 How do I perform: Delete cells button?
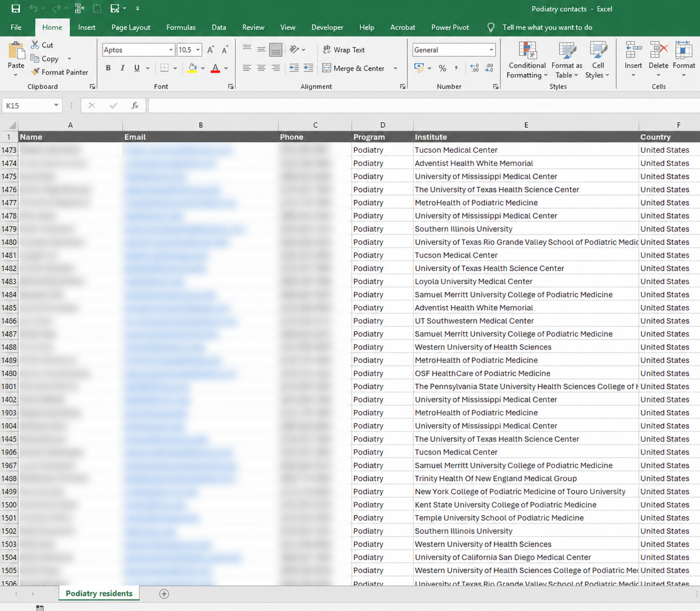(658, 59)
